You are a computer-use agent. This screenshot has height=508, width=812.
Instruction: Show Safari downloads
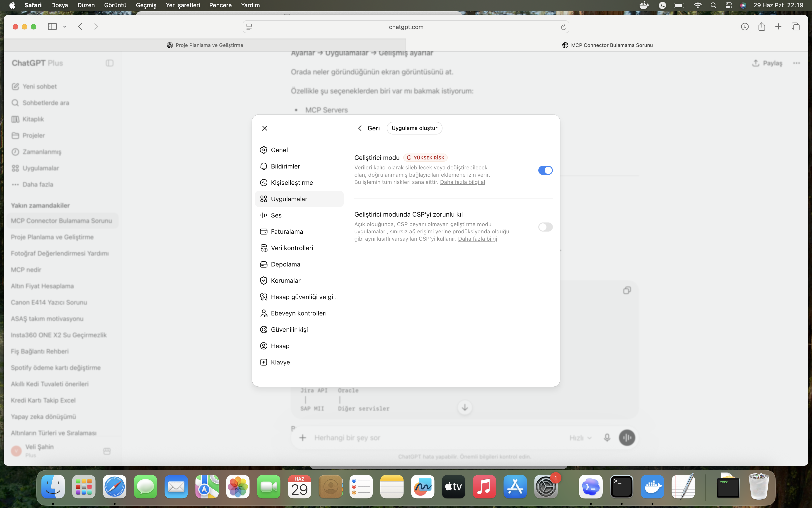744,27
